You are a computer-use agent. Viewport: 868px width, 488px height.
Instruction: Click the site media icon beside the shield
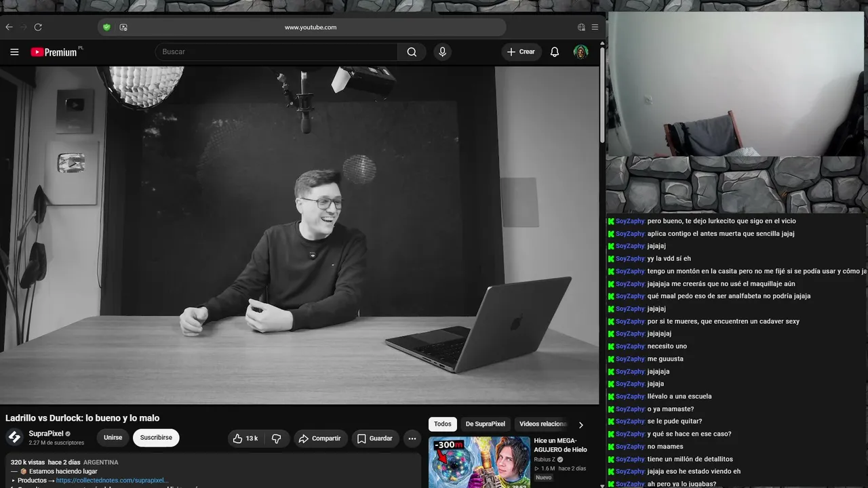click(123, 27)
